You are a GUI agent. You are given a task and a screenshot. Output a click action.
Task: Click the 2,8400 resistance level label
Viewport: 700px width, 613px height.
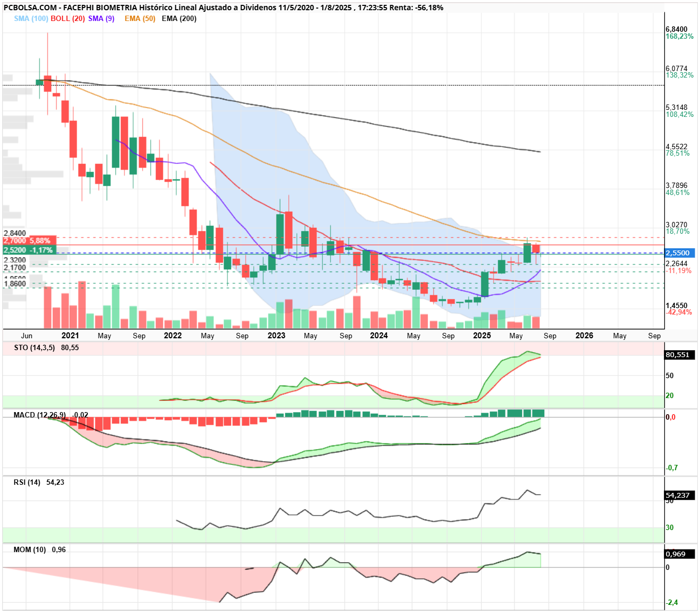point(15,233)
